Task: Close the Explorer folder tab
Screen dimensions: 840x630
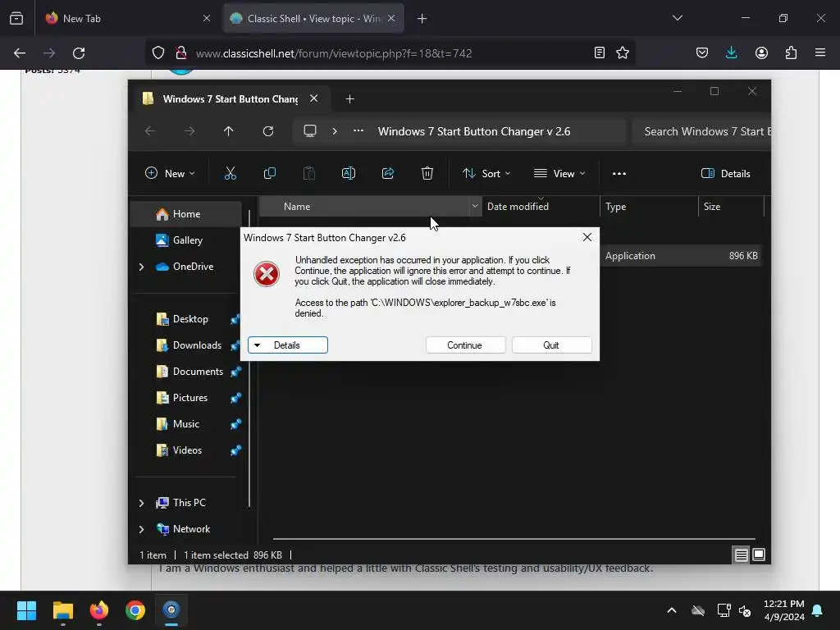Action: tap(314, 98)
